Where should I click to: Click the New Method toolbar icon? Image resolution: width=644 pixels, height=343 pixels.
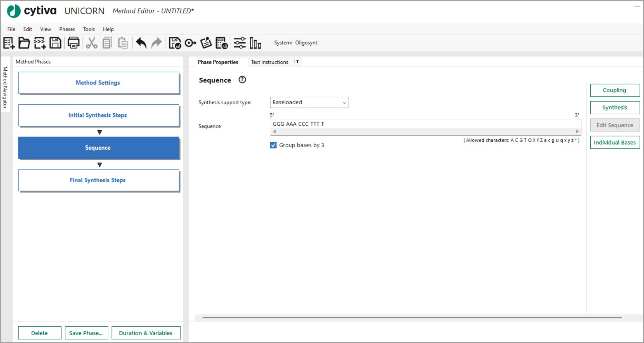pyautogui.click(x=9, y=43)
